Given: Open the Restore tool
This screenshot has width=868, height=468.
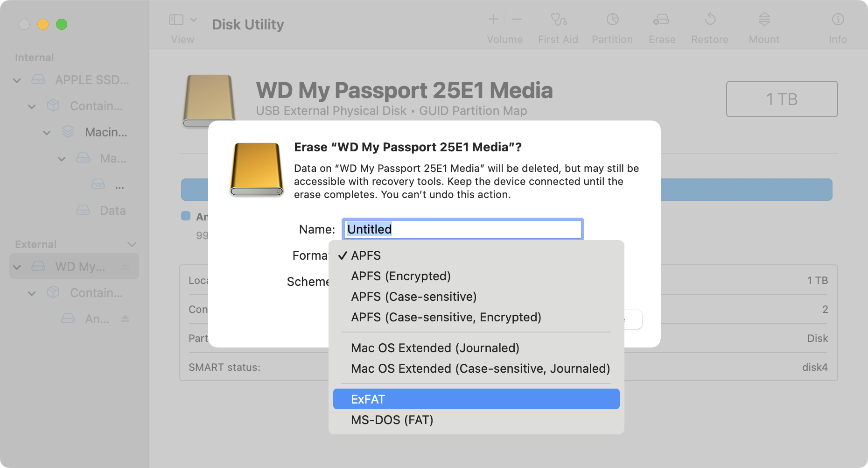Looking at the screenshot, I should click(x=710, y=26).
